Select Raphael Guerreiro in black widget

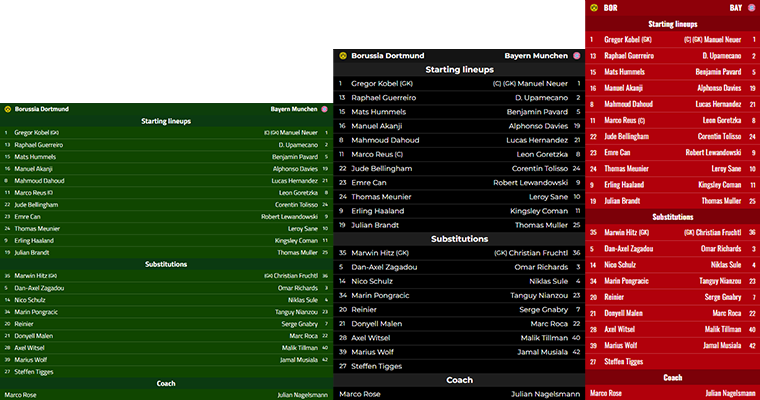(x=384, y=97)
